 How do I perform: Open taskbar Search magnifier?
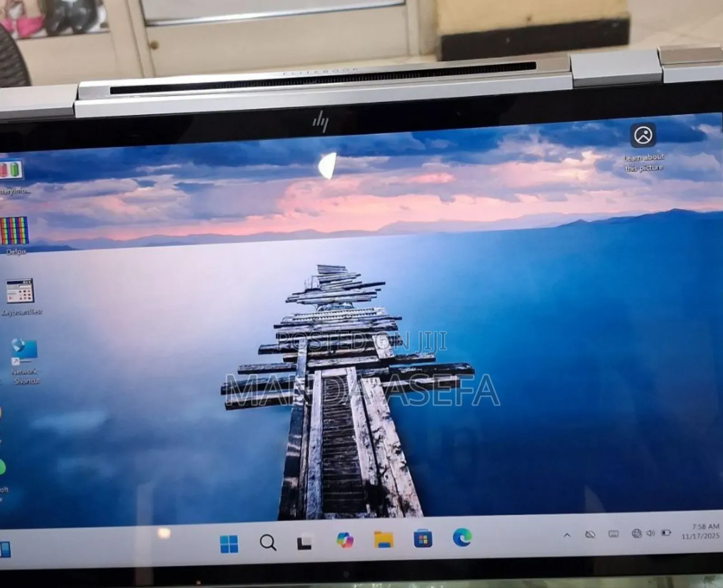(x=268, y=542)
